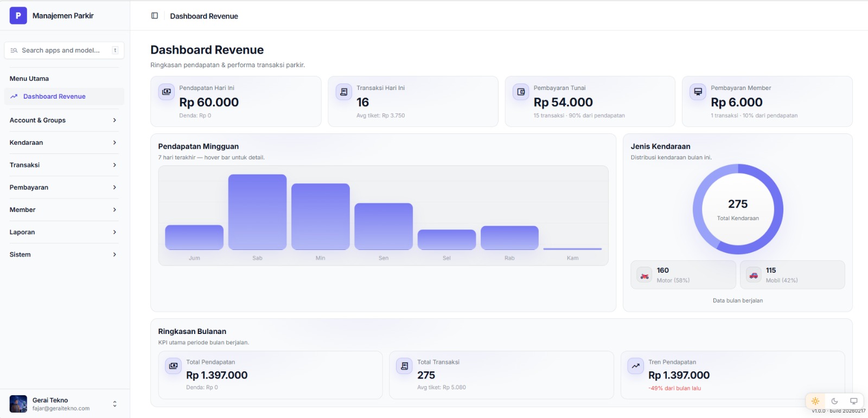Click the Motor vehicle icon

644,275
